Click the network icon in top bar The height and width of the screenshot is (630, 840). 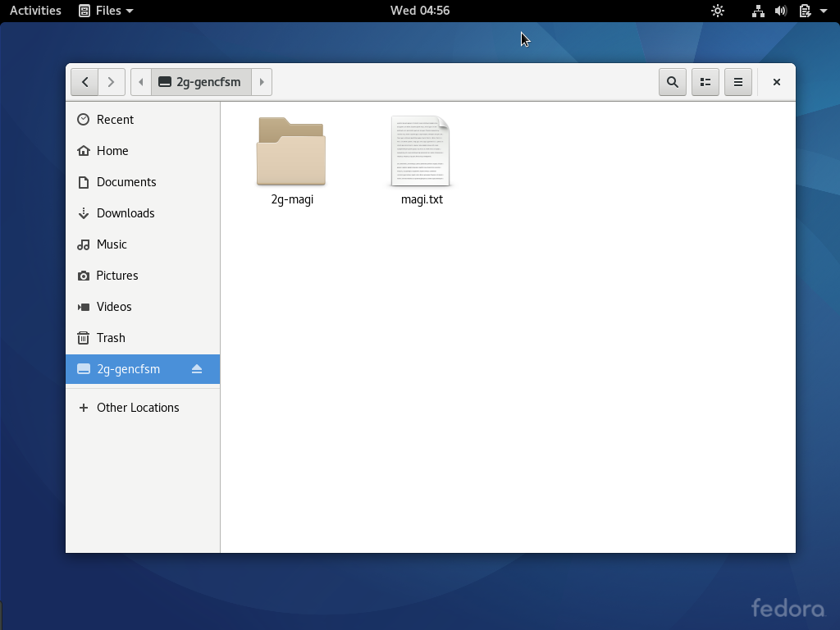click(758, 11)
